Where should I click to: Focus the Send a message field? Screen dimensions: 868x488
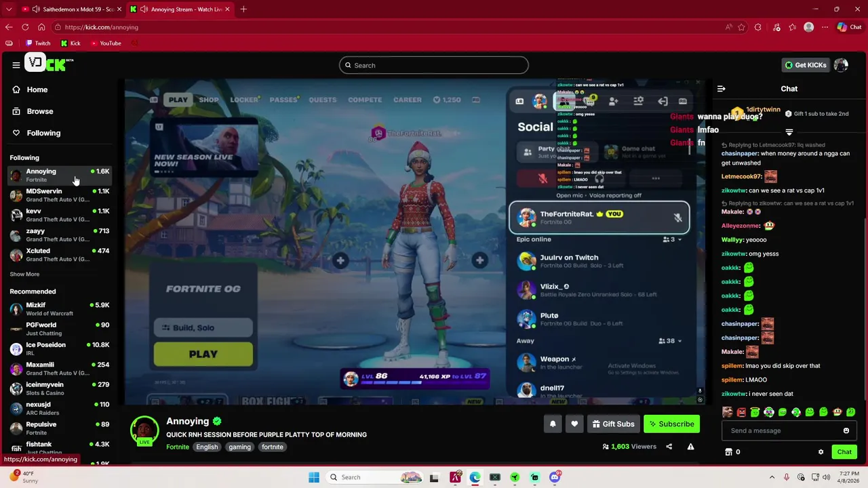click(x=782, y=430)
